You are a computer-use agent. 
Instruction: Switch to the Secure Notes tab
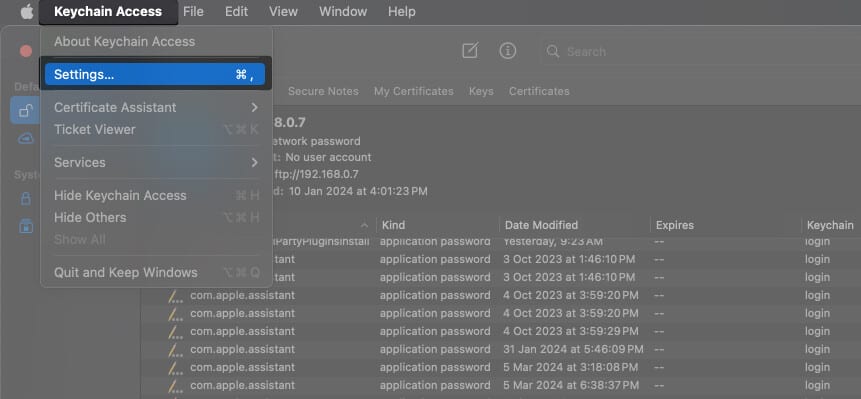pos(323,92)
